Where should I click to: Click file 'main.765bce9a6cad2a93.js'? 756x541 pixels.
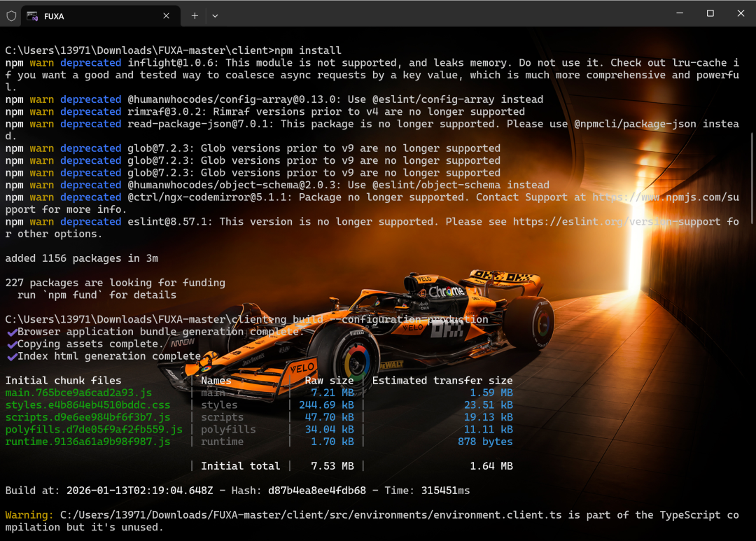[x=78, y=393]
